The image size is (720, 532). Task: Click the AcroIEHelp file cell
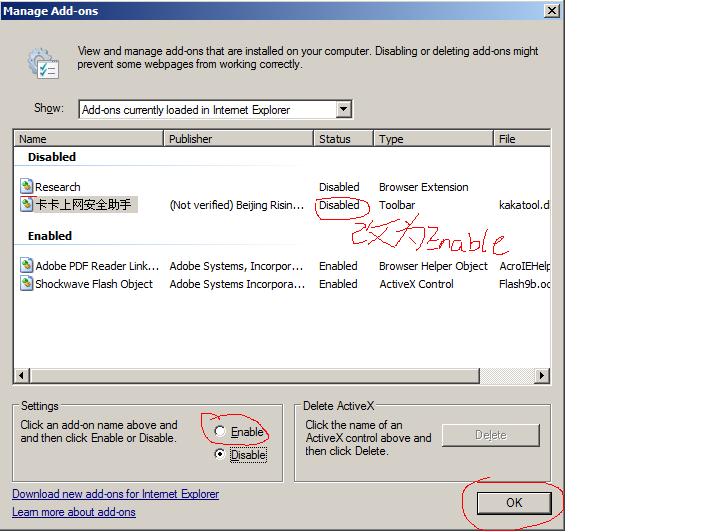pyautogui.click(x=524, y=266)
